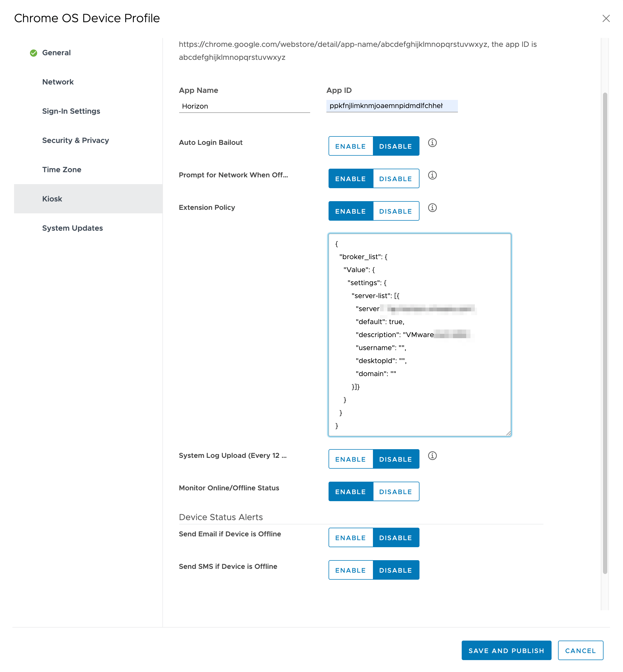Click inside the Extension Policy JSON textarea
Image resolution: width=623 pixels, height=672 pixels.
419,335
